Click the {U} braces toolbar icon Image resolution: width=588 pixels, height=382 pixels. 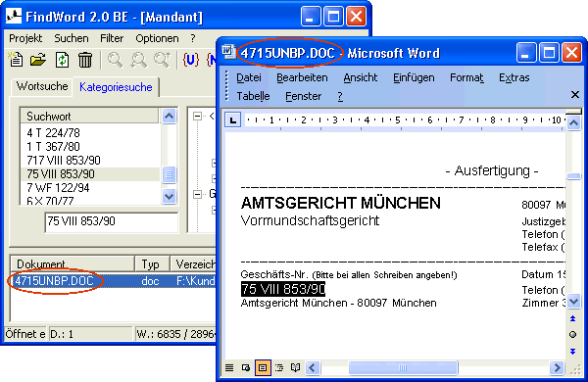click(x=190, y=60)
